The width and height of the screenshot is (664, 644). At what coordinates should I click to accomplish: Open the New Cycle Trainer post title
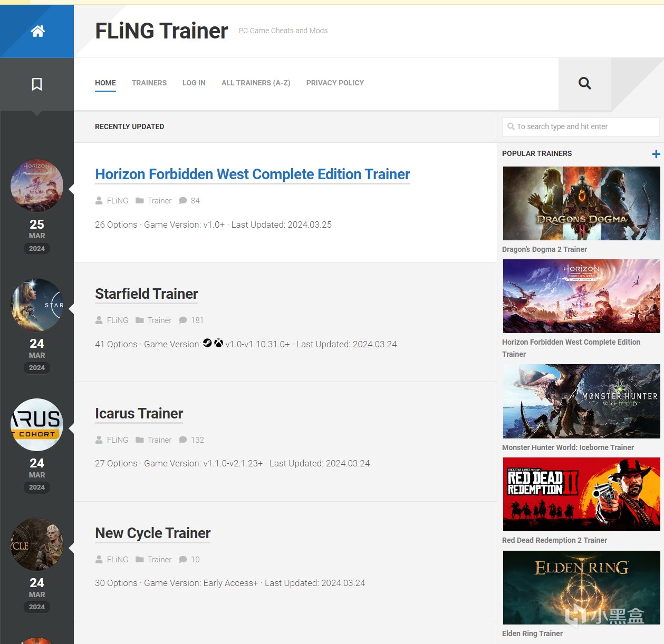[153, 533]
